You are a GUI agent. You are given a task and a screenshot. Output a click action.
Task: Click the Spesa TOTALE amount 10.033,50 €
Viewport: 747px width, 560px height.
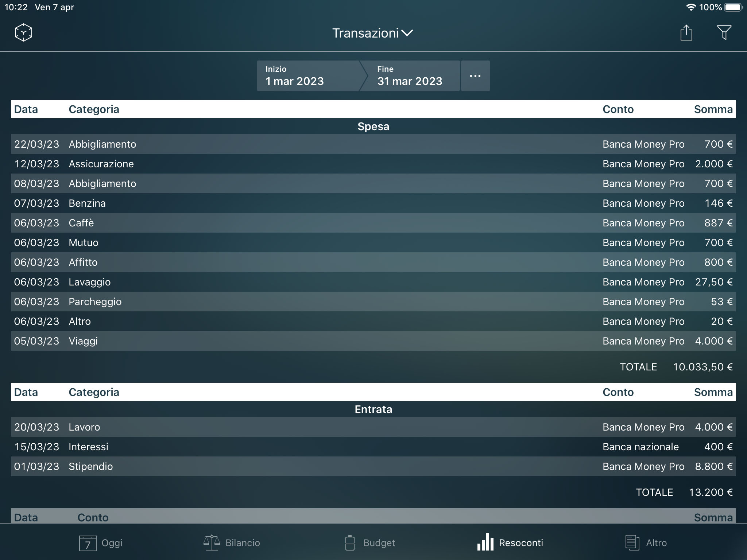click(x=703, y=367)
